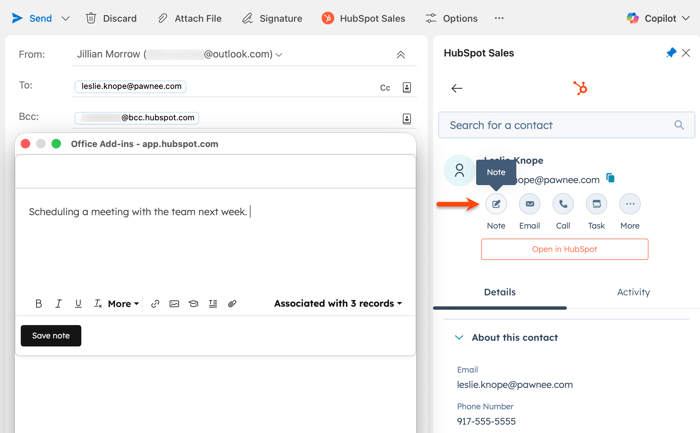Clear text formatting in the note editor
The image size is (700, 433).
click(97, 304)
